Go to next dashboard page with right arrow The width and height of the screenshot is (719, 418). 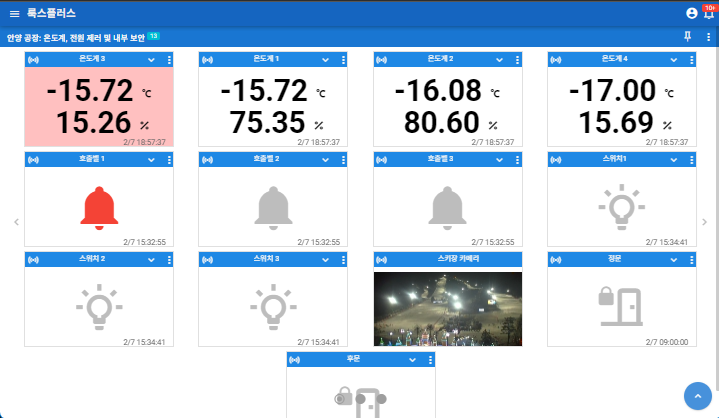click(704, 222)
